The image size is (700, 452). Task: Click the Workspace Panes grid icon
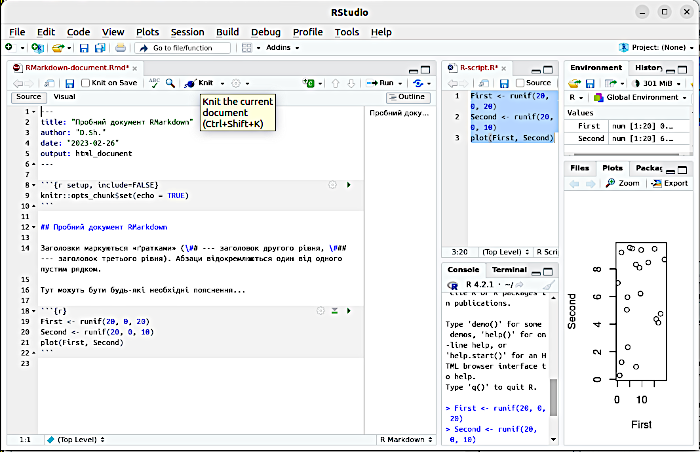click(246, 47)
